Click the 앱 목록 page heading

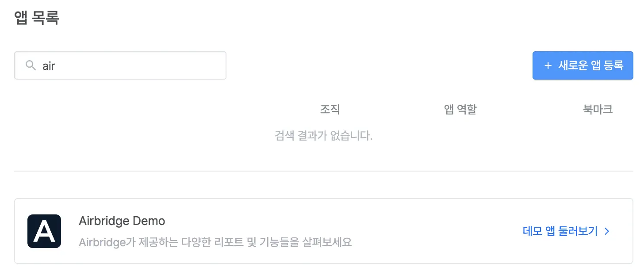tap(37, 19)
